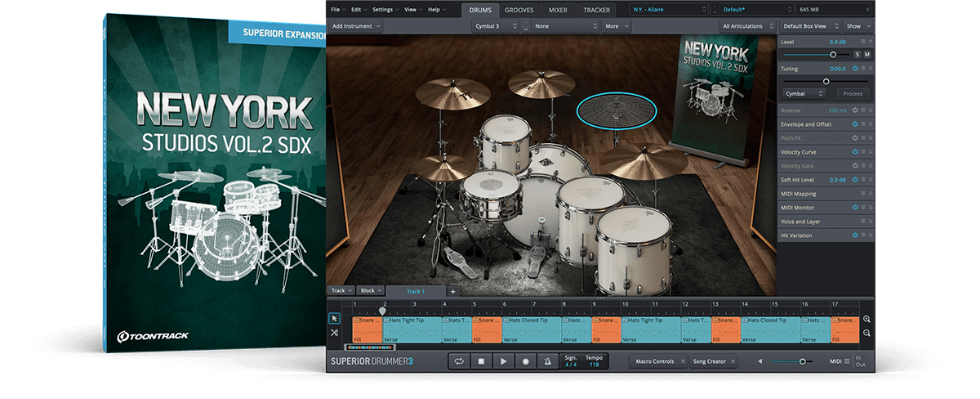Toggle the metronome icon
980x399 pixels.
click(x=547, y=361)
